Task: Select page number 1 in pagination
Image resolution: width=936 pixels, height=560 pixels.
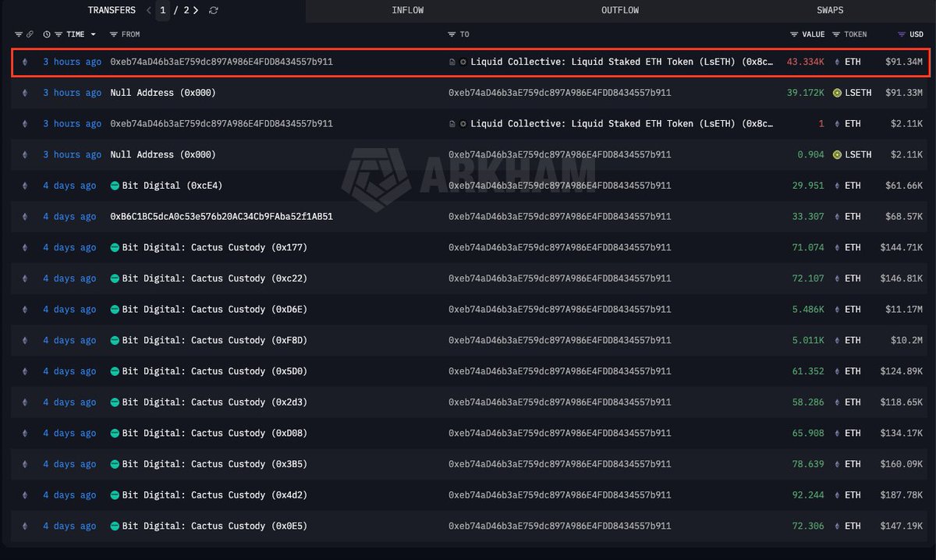Action: click(x=163, y=10)
